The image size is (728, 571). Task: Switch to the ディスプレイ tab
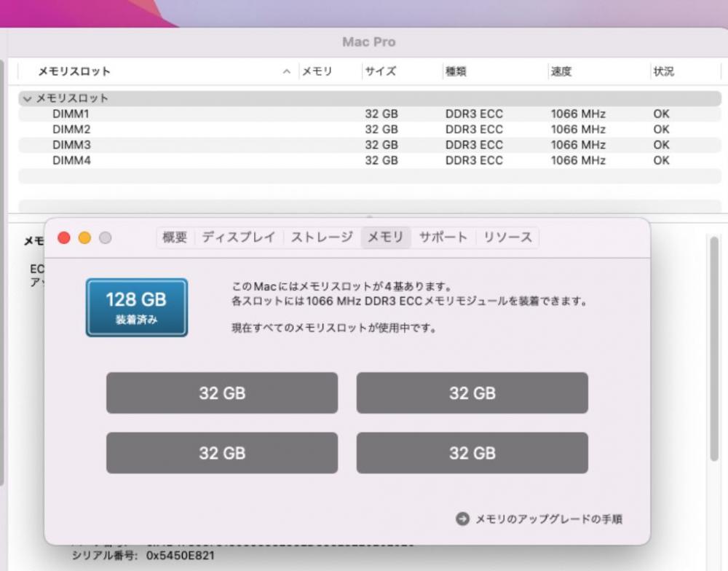(239, 237)
